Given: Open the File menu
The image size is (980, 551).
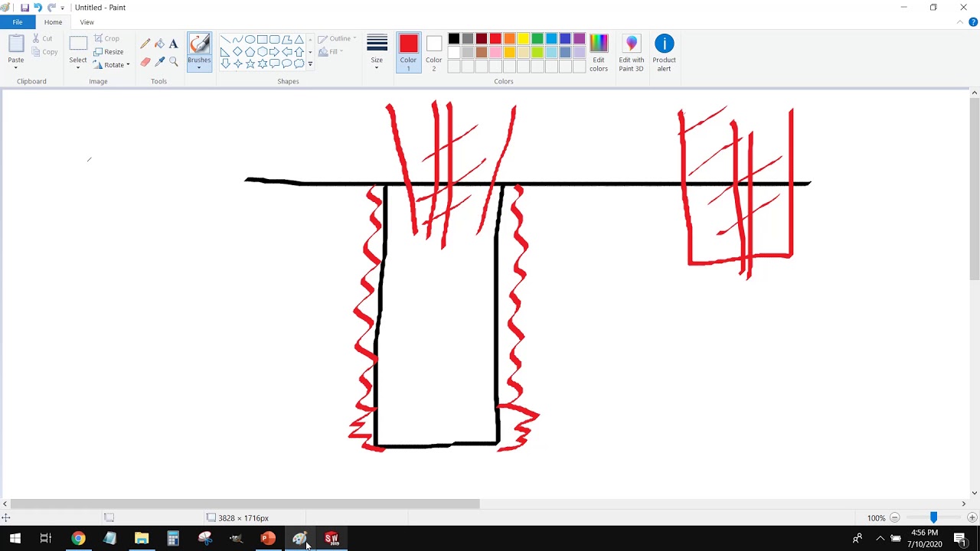Looking at the screenshot, I should tap(17, 22).
